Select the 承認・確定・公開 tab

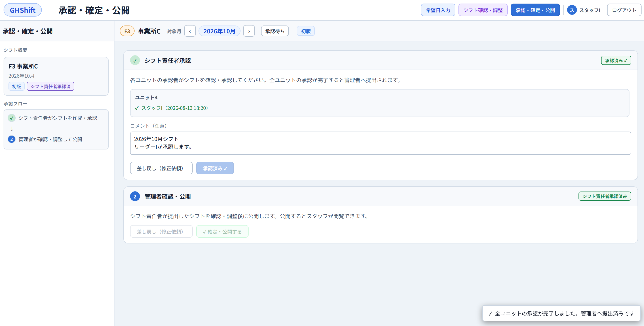(535, 10)
